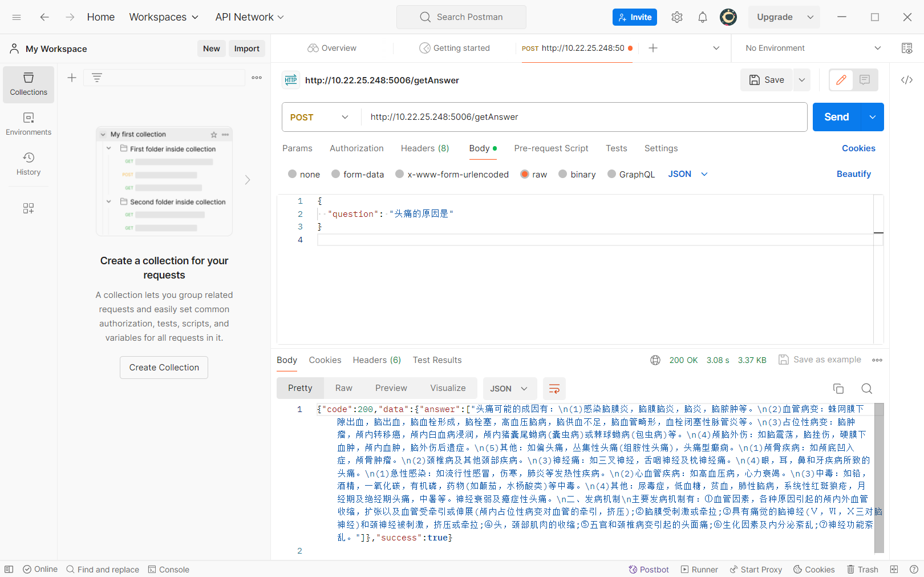Open the Tests tab

click(616, 148)
